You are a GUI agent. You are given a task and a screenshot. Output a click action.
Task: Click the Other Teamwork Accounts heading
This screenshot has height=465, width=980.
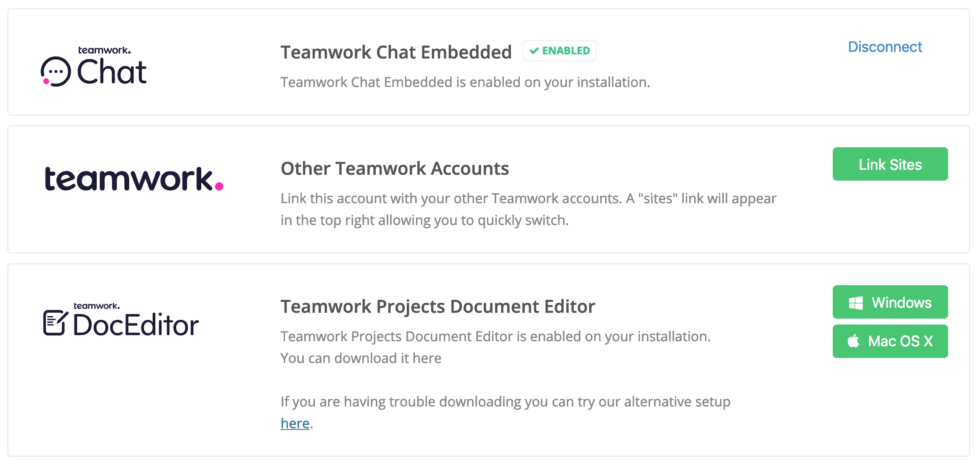tap(395, 169)
